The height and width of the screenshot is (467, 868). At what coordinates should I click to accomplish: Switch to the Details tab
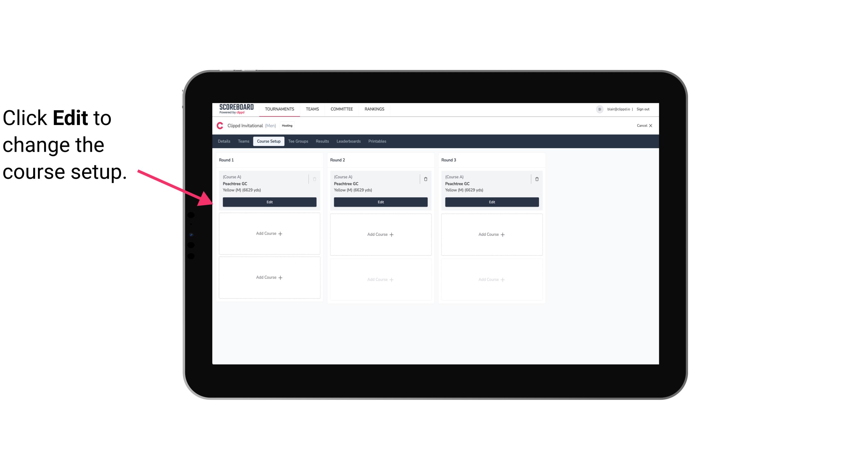(224, 141)
